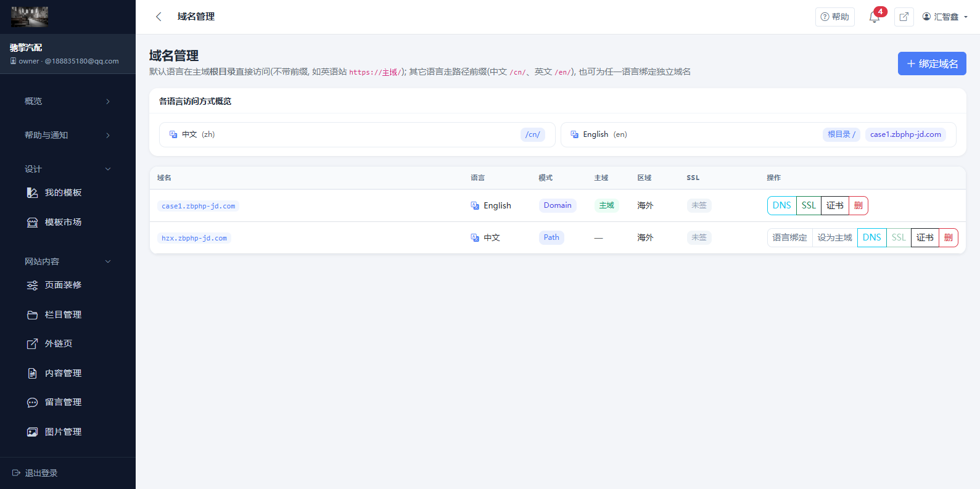Collapse the 网站内容 section
This screenshot has height=489, width=980.
click(x=68, y=261)
